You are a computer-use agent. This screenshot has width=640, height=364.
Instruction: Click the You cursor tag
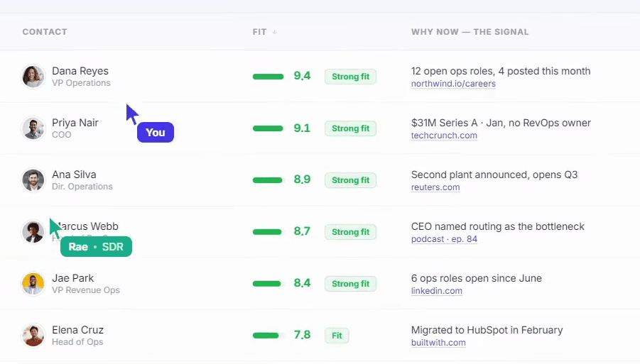tap(155, 133)
